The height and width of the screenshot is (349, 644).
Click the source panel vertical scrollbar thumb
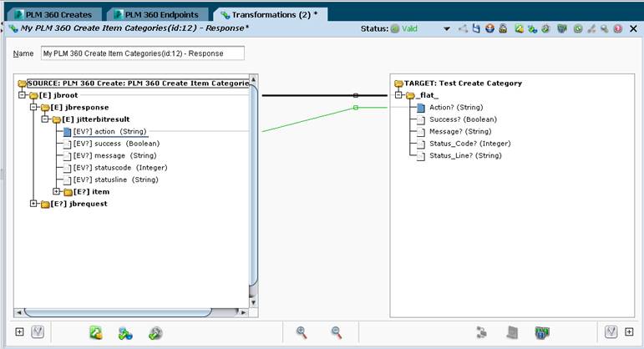(253, 185)
